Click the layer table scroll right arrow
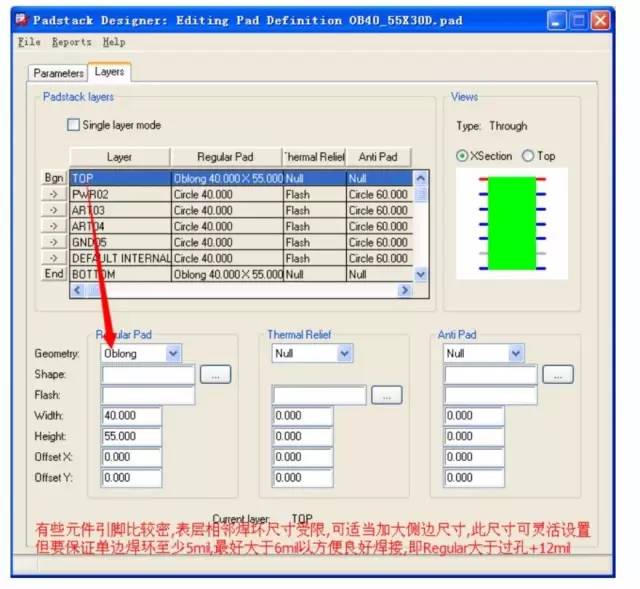 [x=405, y=290]
